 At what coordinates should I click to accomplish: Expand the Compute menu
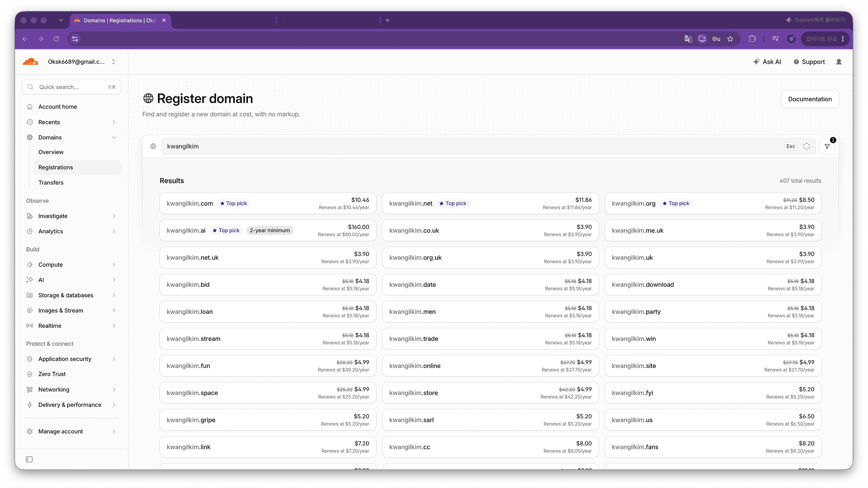click(71, 265)
